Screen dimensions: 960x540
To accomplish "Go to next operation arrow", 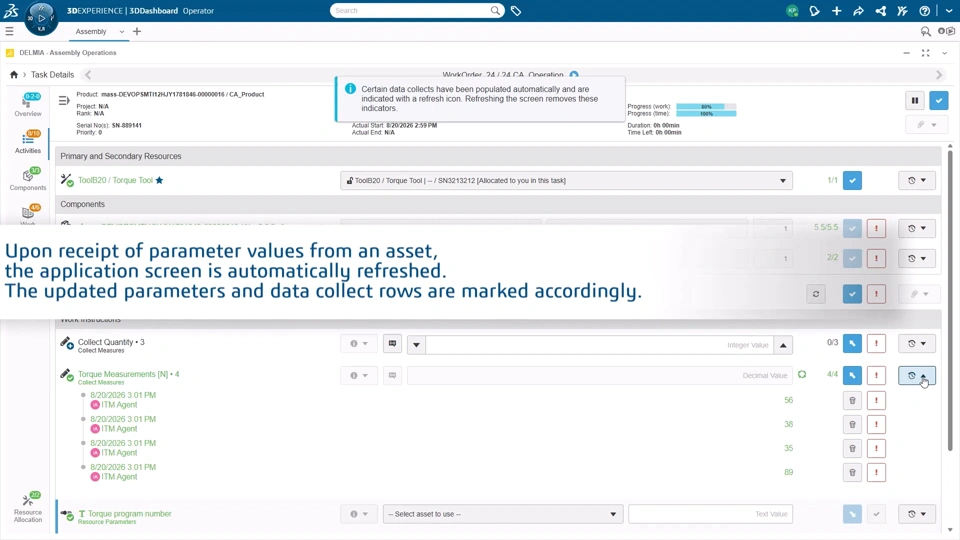I will pos(939,75).
